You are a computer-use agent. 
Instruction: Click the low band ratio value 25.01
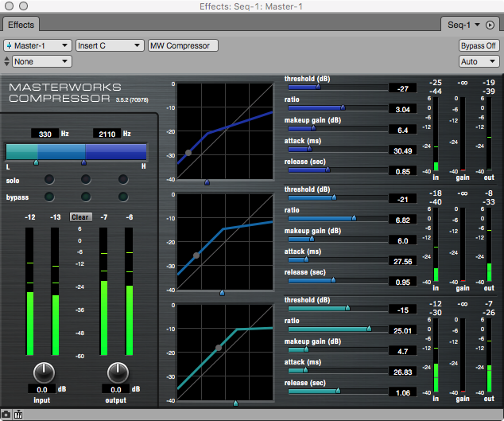(x=402, y=330)
